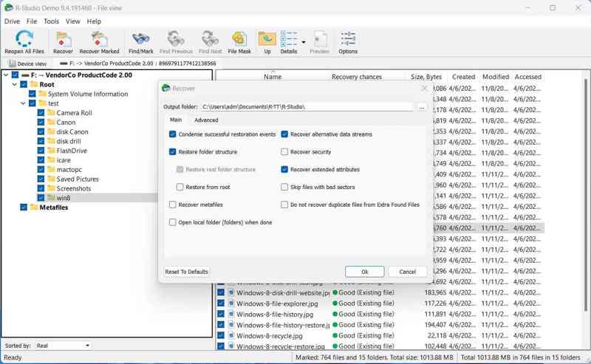Image resolution: width=591 pixels, height=364 pixels.
Task: Click the R-Studio app icon in title bar
Action: [8, 7]
